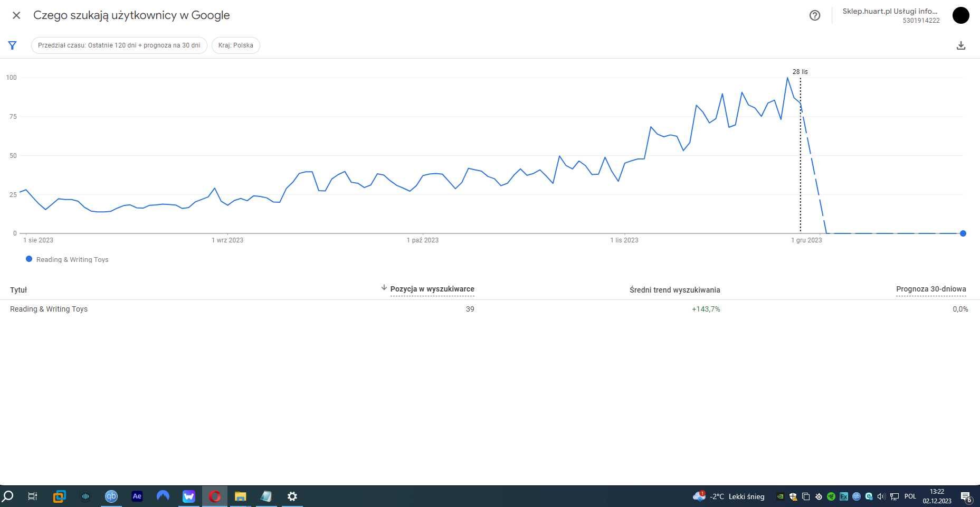The height and width of the screenshot is (507, 980).
Task: Click the Średni trend wyszukiwania header
Action: coord(675,290)
